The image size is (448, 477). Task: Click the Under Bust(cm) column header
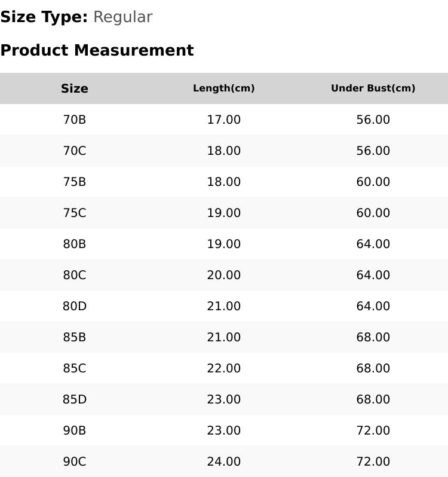(373, 88)
